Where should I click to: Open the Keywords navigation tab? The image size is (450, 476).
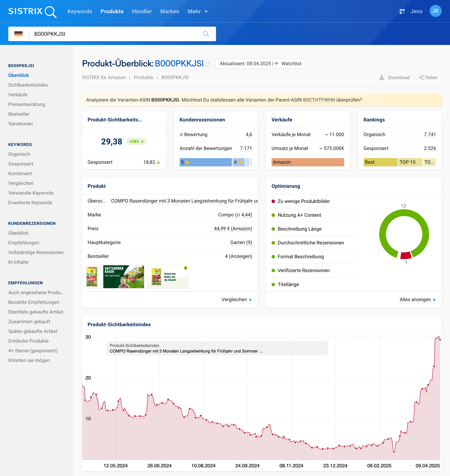80,12
